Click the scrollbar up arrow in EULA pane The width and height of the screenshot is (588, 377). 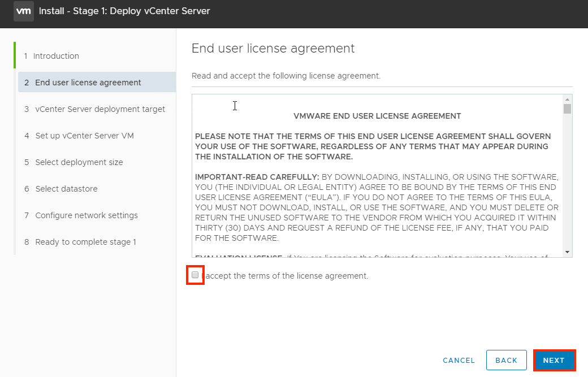click(568, 98)
